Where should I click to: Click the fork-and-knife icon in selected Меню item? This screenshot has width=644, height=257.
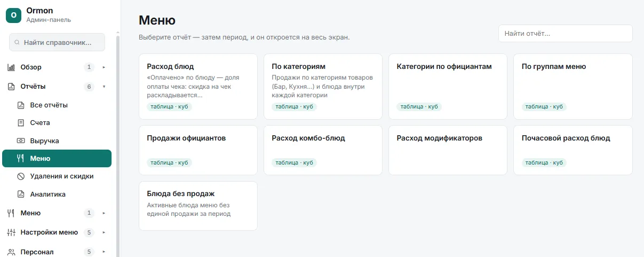tap(21, 158)
